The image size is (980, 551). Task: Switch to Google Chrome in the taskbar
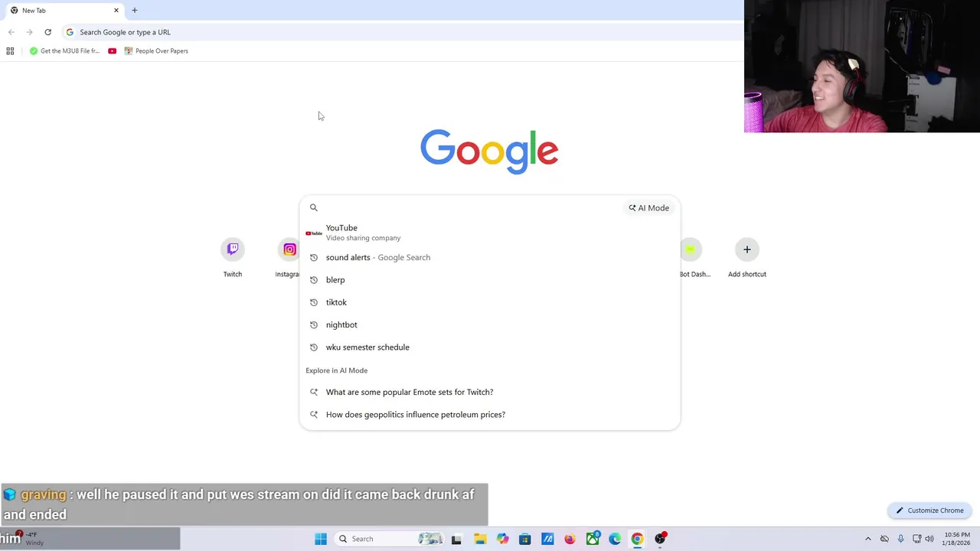637,539
